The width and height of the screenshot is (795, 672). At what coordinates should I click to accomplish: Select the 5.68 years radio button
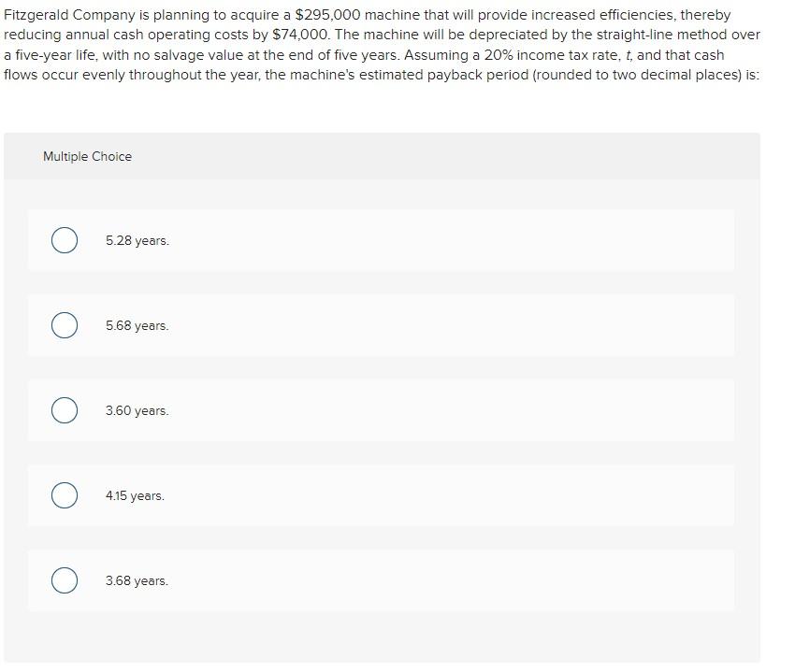(x=65, y=325)
